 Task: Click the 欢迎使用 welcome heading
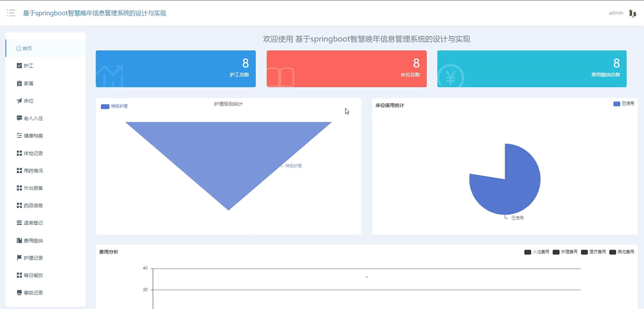click(367, 39)
